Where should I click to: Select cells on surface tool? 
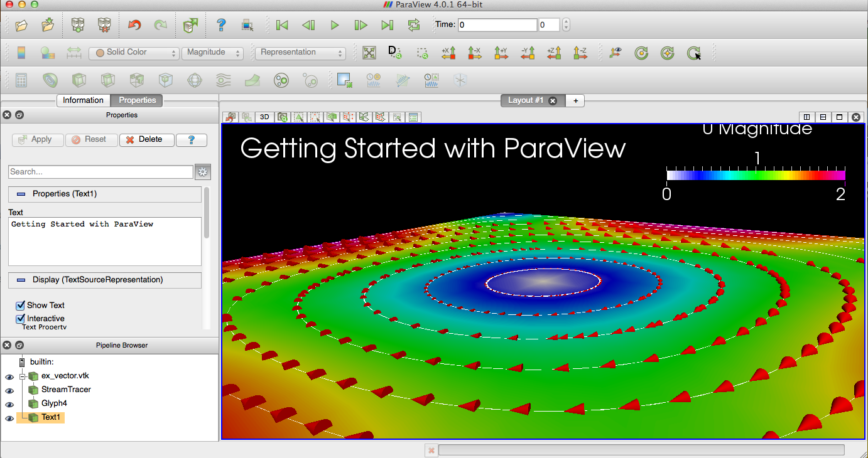(x=299, y=117)
